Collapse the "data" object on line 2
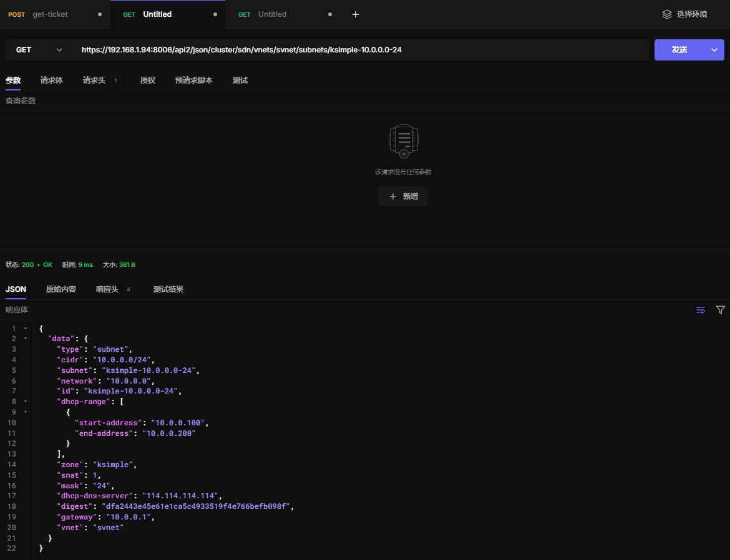The height and width of the screenshot is (560, 730). [x=26, y=339]
